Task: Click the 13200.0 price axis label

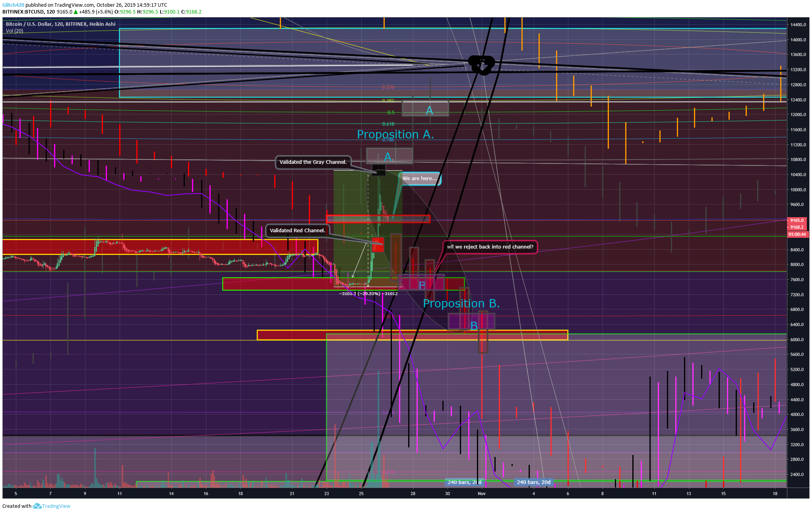Action: (x=798, y=70)
